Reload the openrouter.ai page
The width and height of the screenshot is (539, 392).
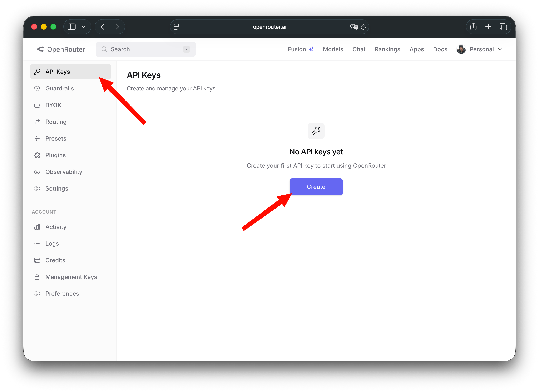click(363, 27)
